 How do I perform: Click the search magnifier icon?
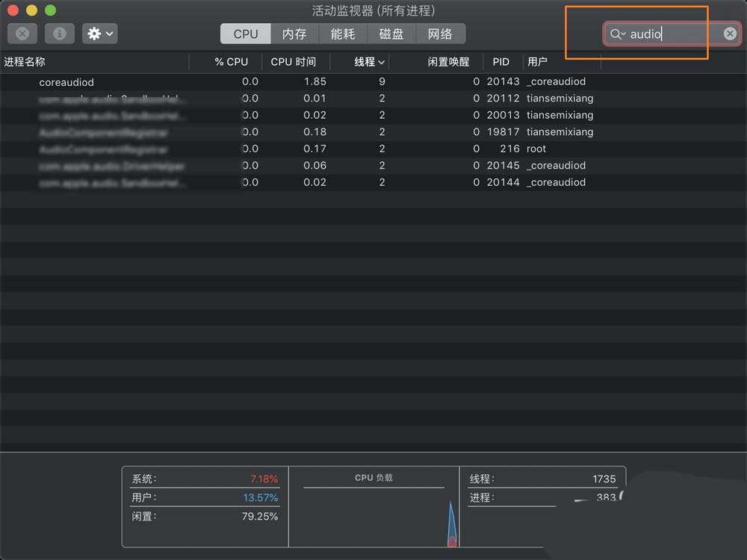point(616,34)
